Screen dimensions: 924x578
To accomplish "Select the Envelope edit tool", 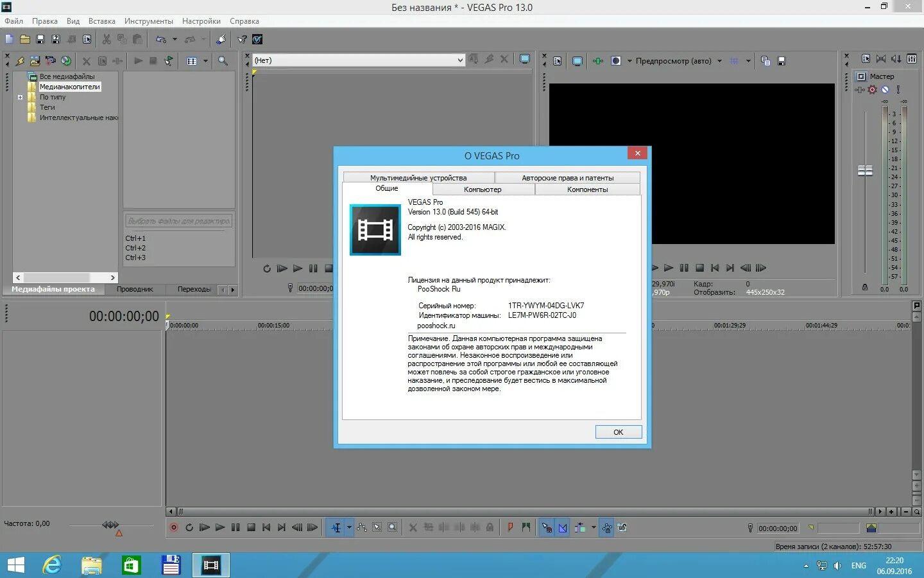I will point(362,527).
